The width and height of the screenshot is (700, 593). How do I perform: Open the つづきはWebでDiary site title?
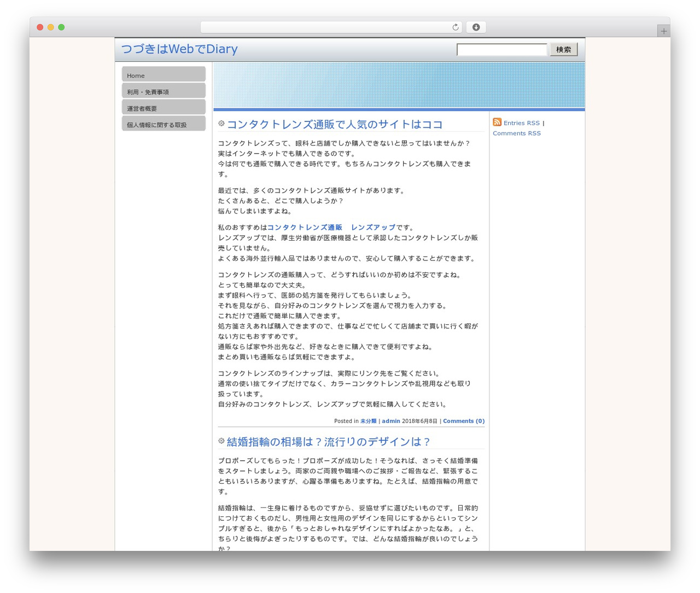(179, 49)
